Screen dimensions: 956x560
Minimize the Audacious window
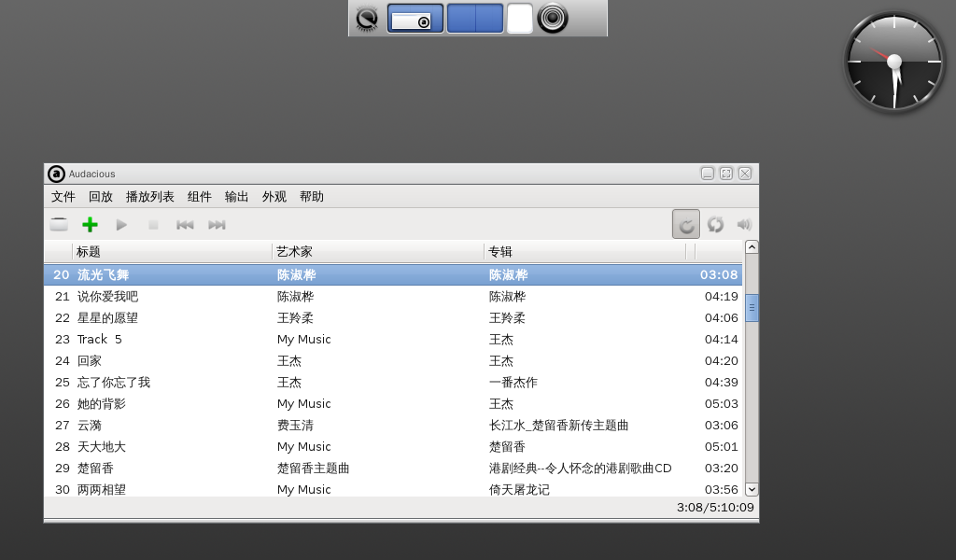click(x=708, y=174)
